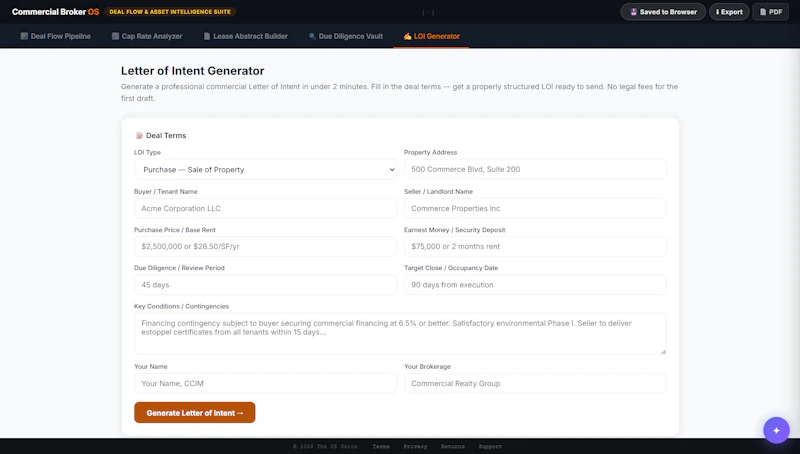Click the Lease Abstract Builder document icon
800x454 pixels.
pos(207,36)
